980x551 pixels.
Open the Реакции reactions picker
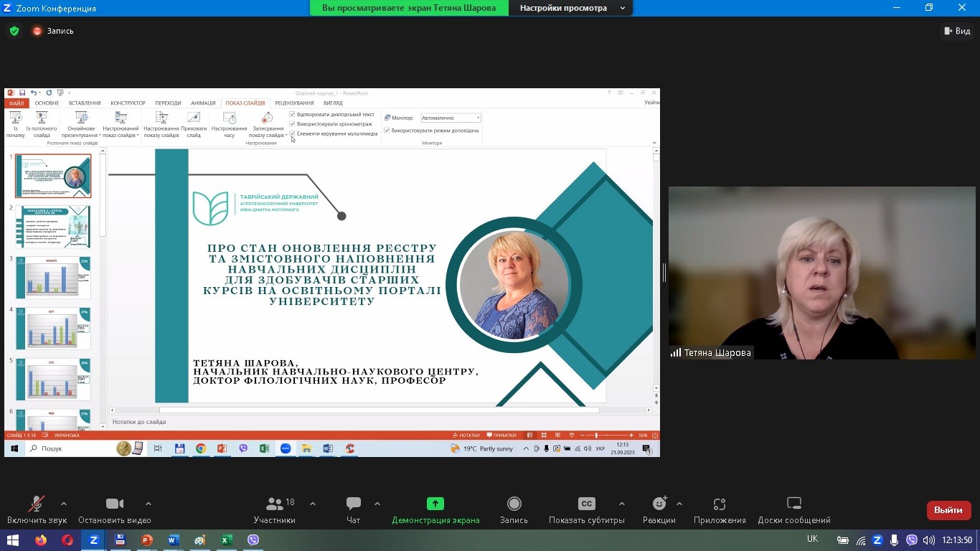(659, 509)
